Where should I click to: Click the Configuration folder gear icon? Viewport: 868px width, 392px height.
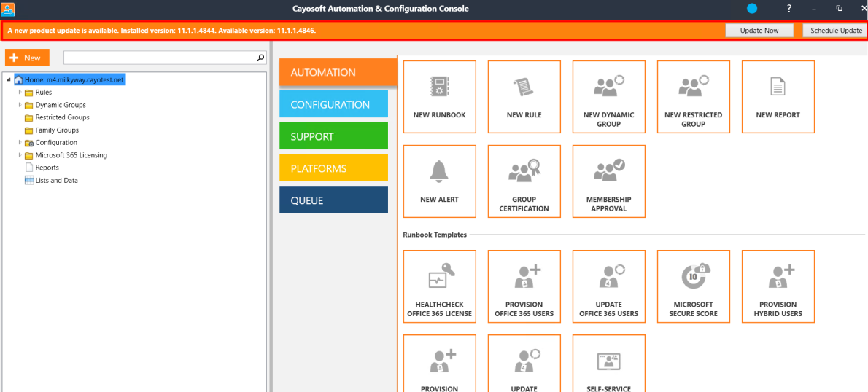coord(28,143)
